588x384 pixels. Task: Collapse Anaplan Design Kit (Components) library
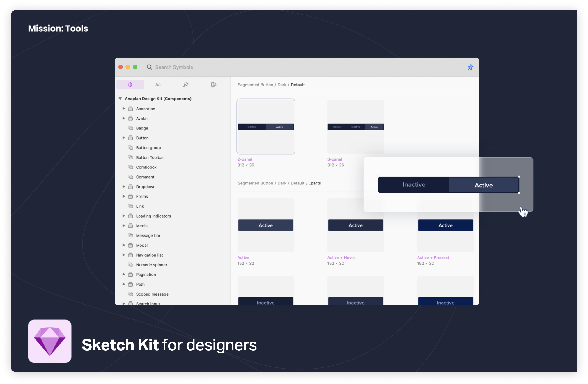click(x=120, y=98)
